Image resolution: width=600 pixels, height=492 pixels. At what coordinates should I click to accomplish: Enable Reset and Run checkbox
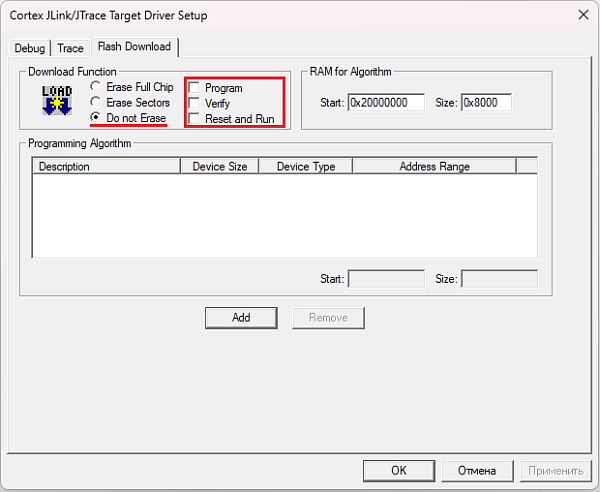coord(194,118)
